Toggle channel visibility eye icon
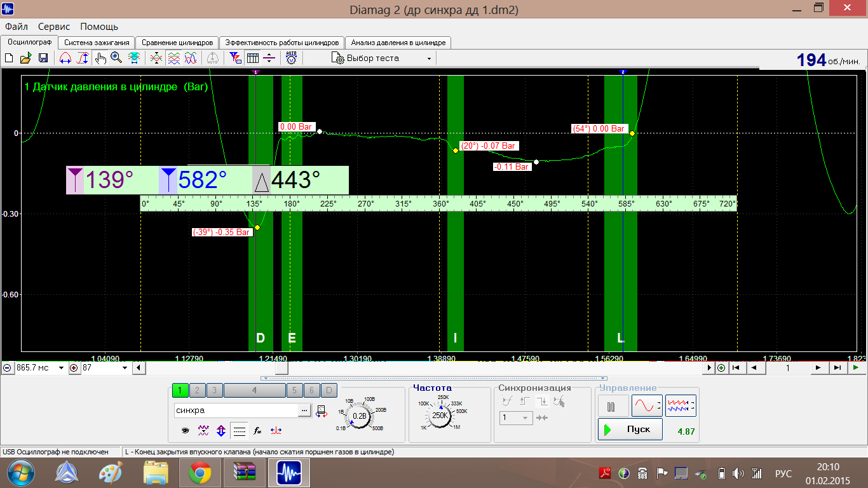Screen dimensions: 868x488 pyautogui.click(x=186, y=430)
